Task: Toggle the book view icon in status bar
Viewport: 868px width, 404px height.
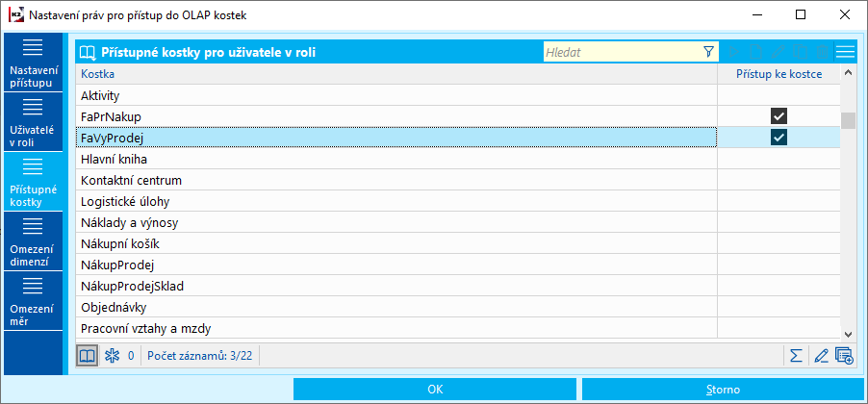Action: (x=87, y=356)
